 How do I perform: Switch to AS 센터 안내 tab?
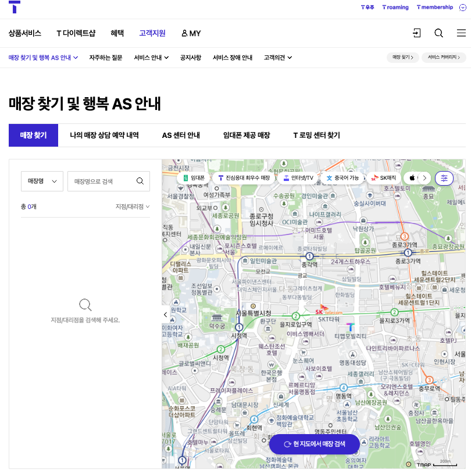click(x=181, y=136)
